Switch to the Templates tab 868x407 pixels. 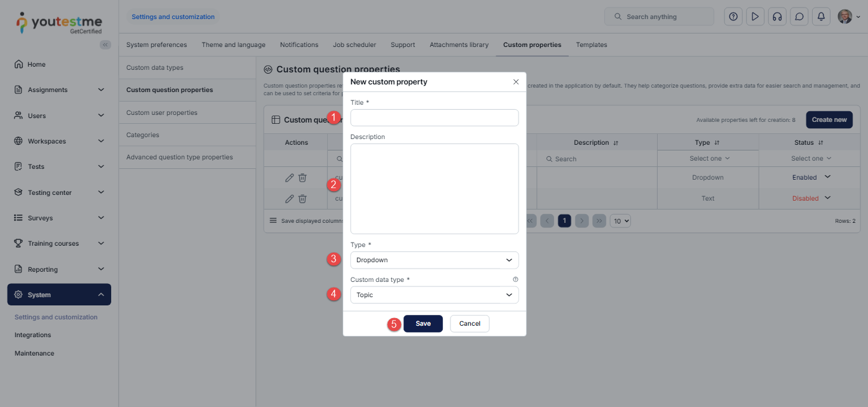point(591,44)
